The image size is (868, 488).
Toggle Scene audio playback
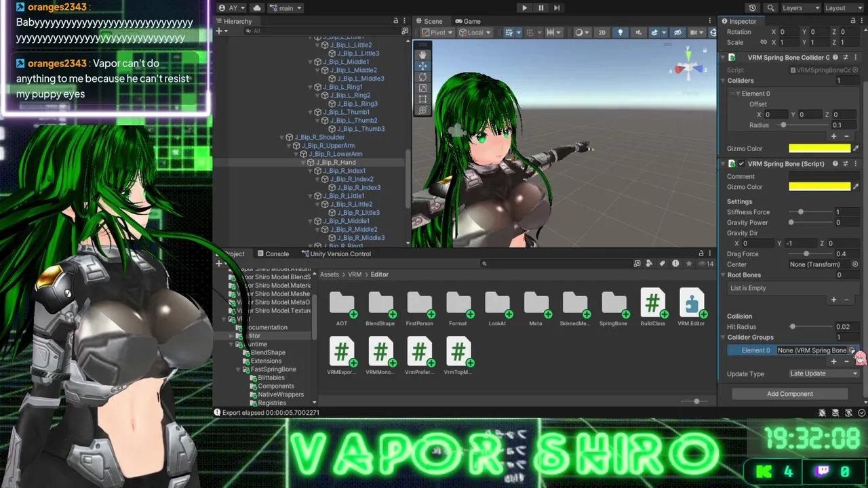[637, 33]
